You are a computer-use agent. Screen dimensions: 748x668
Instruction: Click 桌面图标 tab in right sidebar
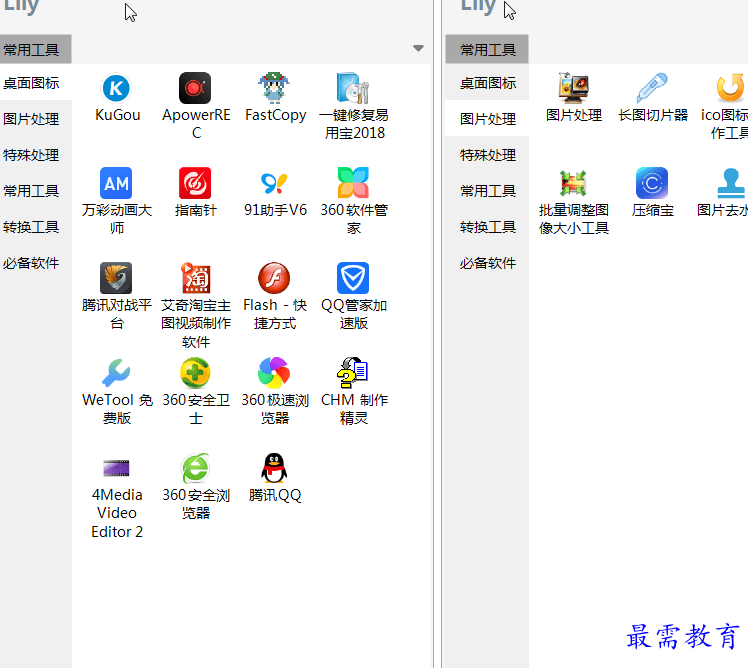click(488, 83)
